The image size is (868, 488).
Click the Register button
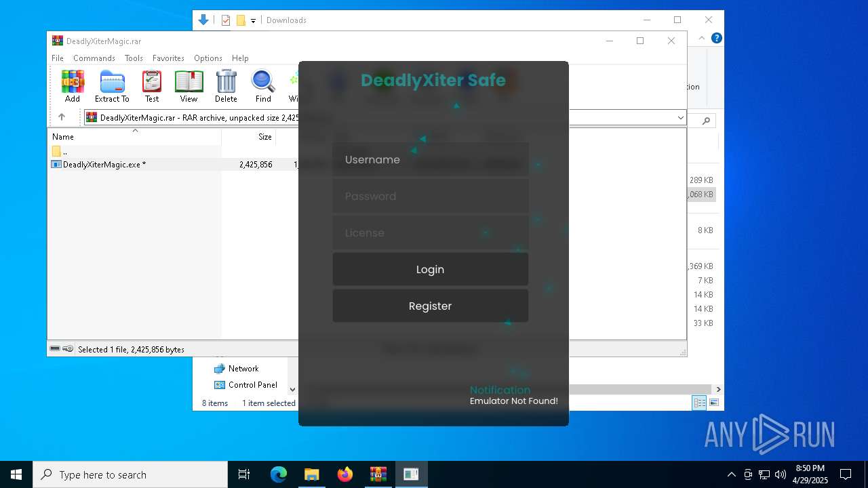[430, 306]
